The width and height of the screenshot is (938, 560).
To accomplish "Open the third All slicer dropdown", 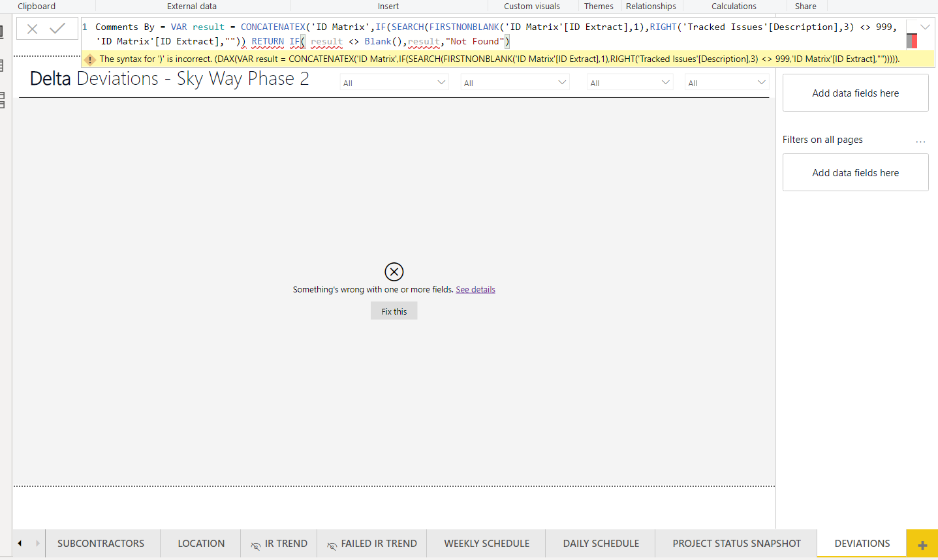I will point(630,83).
